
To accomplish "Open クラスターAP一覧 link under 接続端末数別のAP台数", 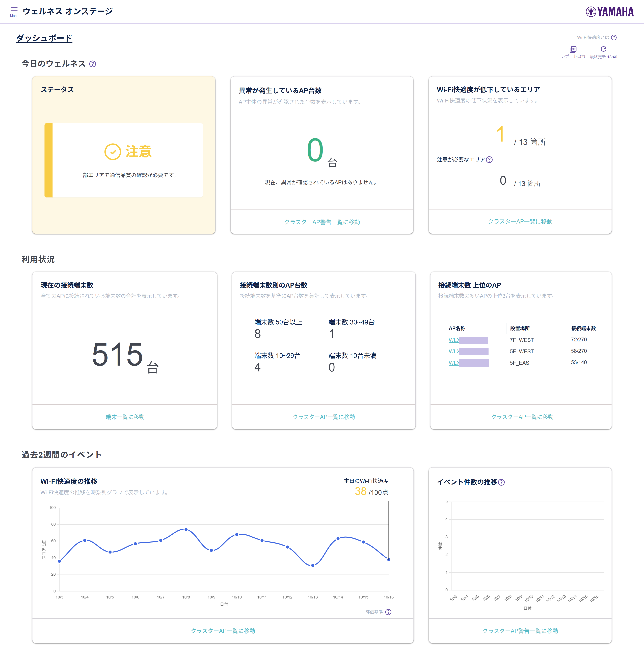I will (x=324, y=417).
